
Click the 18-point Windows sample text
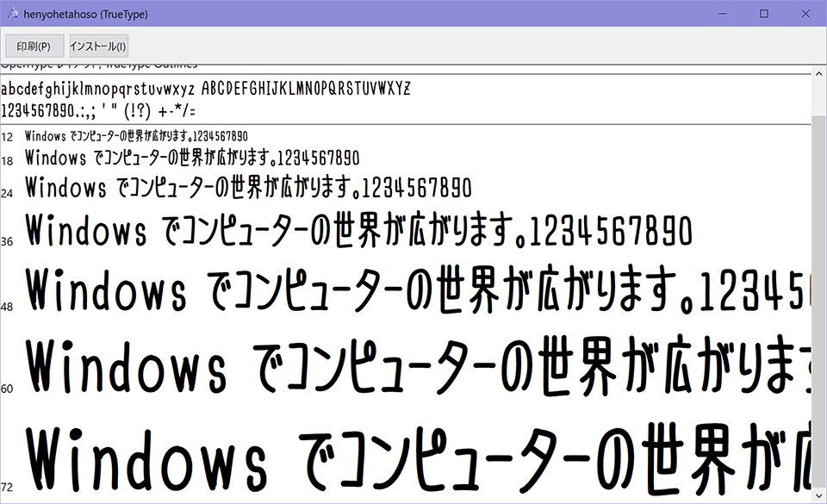[192, 158]
